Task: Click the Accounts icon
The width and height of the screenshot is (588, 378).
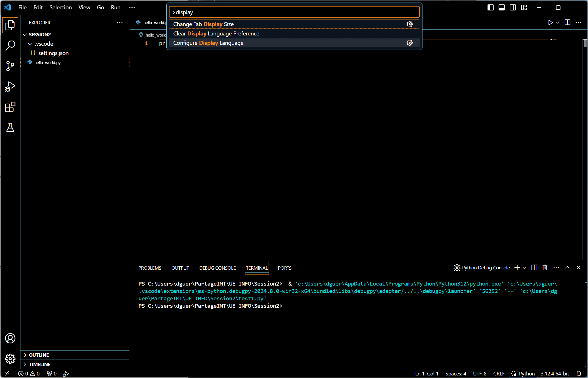Action: pyautogui.click(x=10, y=338)
